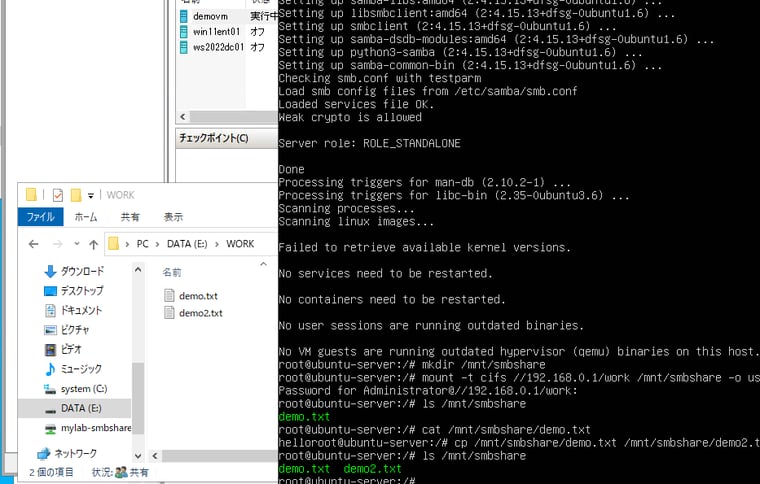This screenshot has width=760, height=484.
Task: Open the 共有 ribbon tab
Action: [x=130, y=217]
